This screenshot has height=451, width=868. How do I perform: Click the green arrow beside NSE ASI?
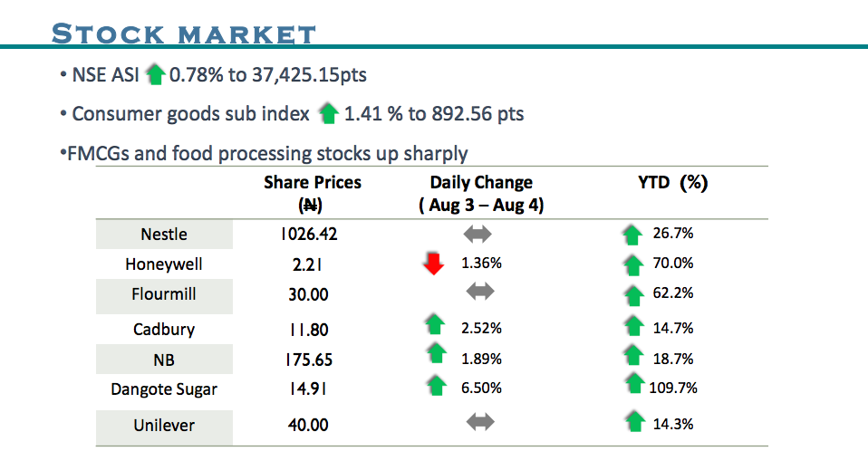[x=155, y=75]
